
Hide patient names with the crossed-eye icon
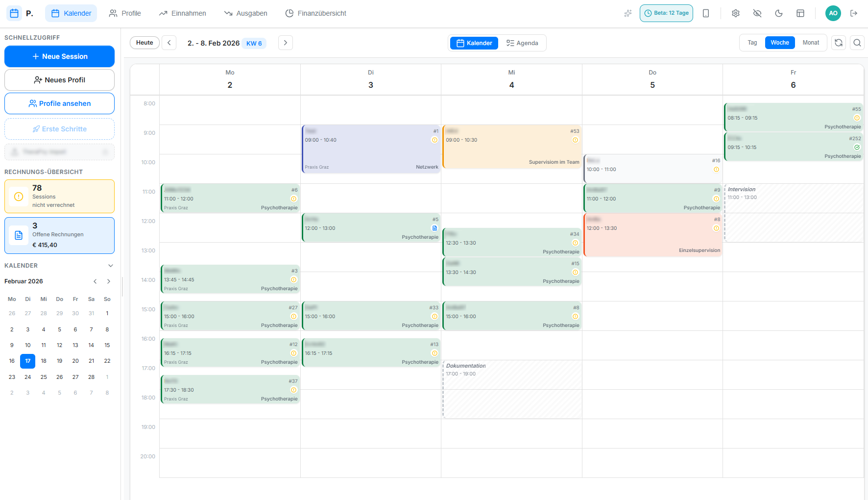(757, 13)
